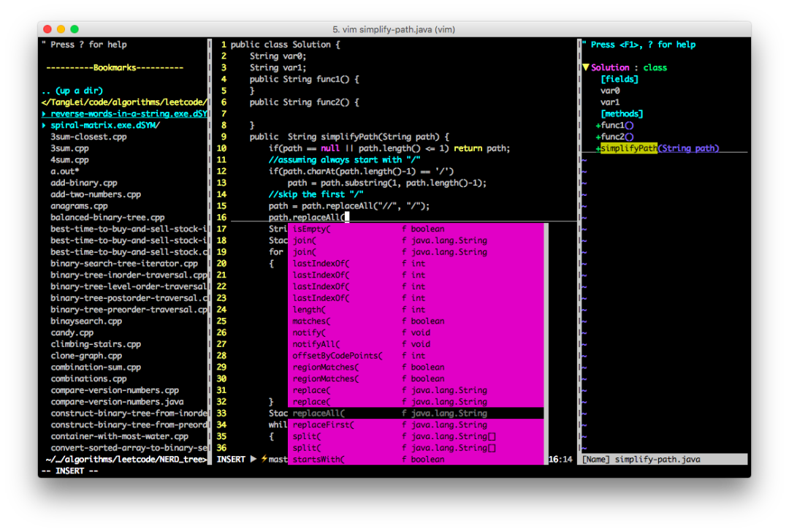
Task: Jump to simplifyPath method in tagbar
Action: pos(628,148)
